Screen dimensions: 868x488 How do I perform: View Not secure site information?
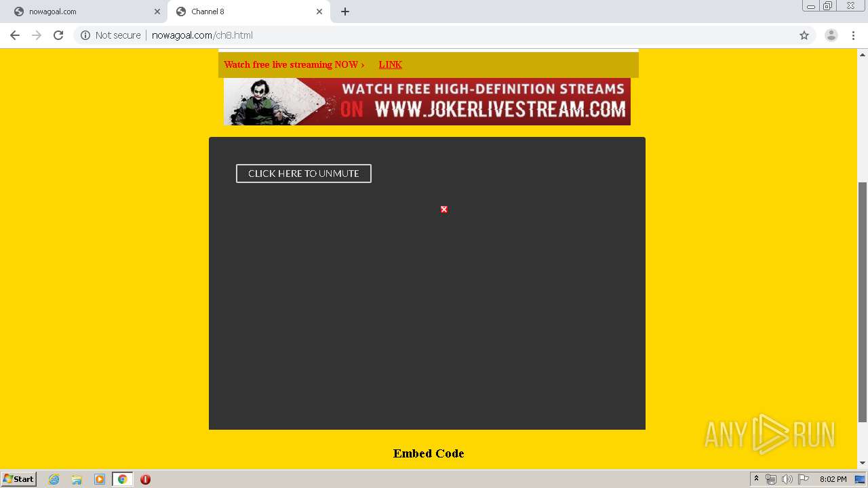pyautogui.click(x=111, y=35)
